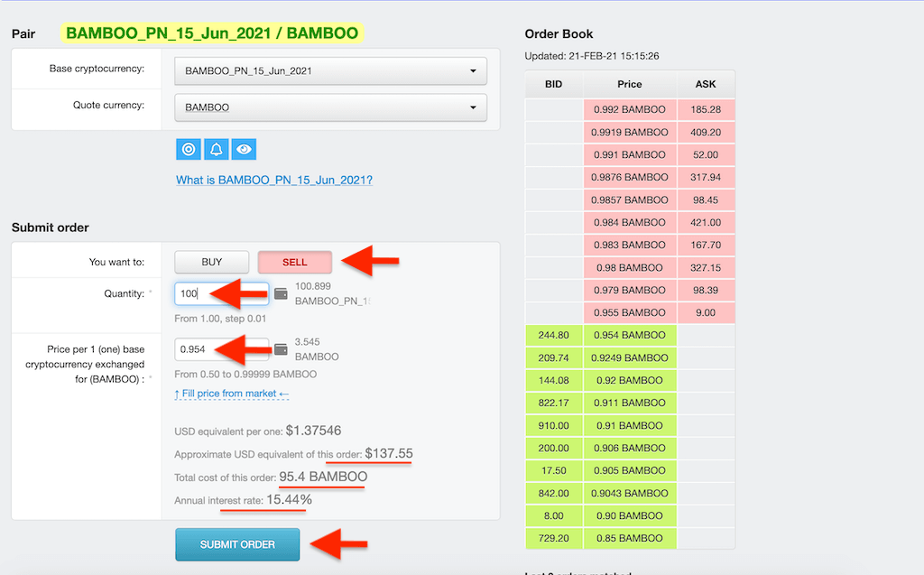Click ask amount 409.20
Image resolution: width=924 pixels, height=575 pixels.
706,132
